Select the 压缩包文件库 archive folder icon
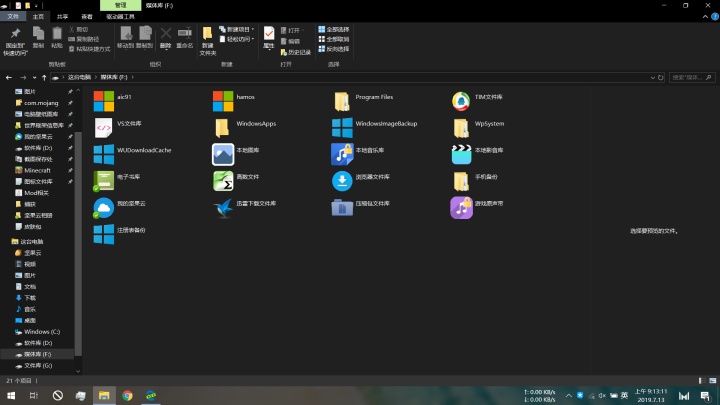Screen dimensions: 720x405 pyautogui.click(x=342, y=208)
